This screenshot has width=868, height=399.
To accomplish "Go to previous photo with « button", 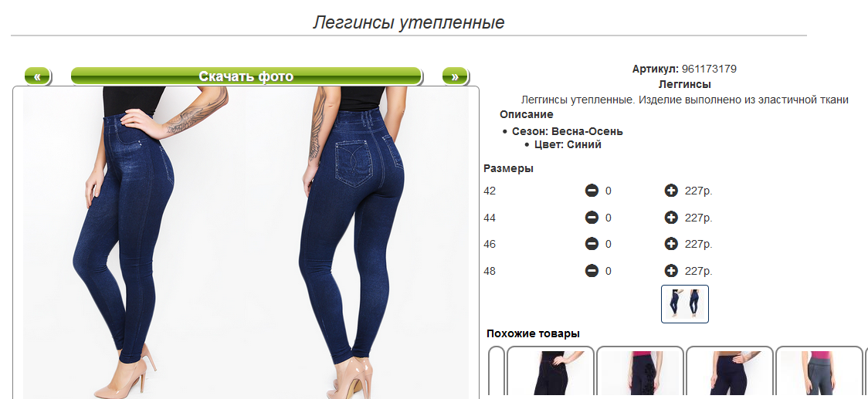I will click(38, 76).
